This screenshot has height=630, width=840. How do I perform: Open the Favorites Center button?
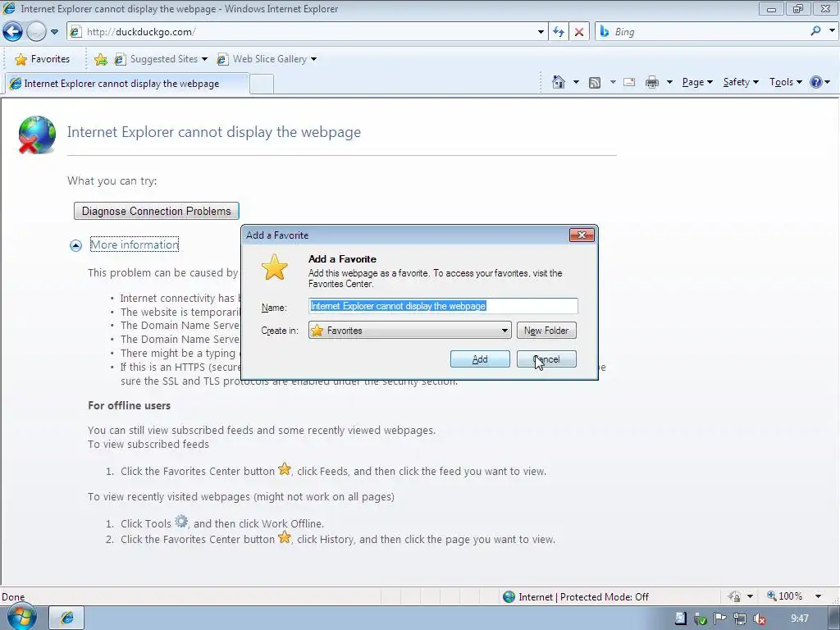pyautogui.click(x=43, y=59)
